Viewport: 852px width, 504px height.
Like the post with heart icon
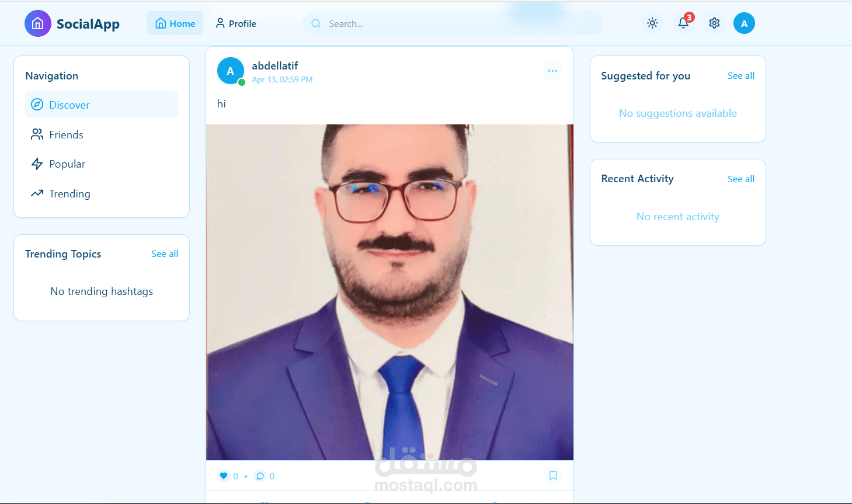[x=224, y=476]
